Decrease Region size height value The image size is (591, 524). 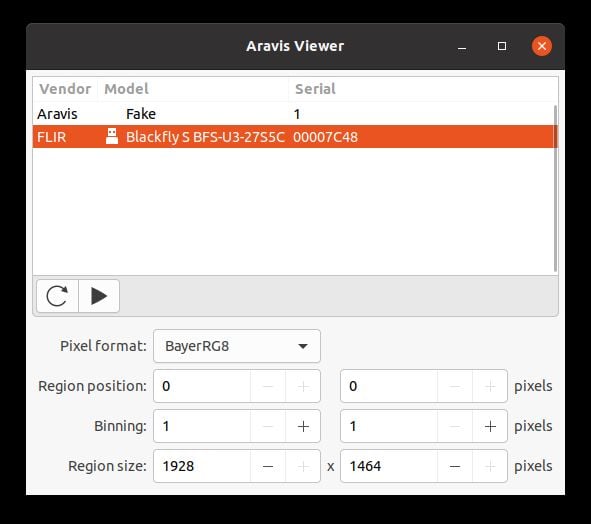click(455, 466)
